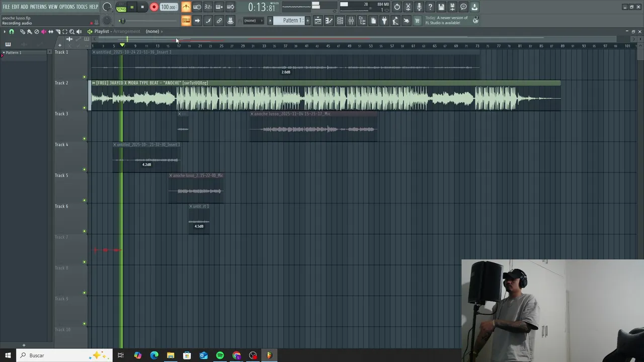Image resolution: width=644 pixels, height=362 pixels.
Task: Open the VIEW menu
Action: click(53, 7)
